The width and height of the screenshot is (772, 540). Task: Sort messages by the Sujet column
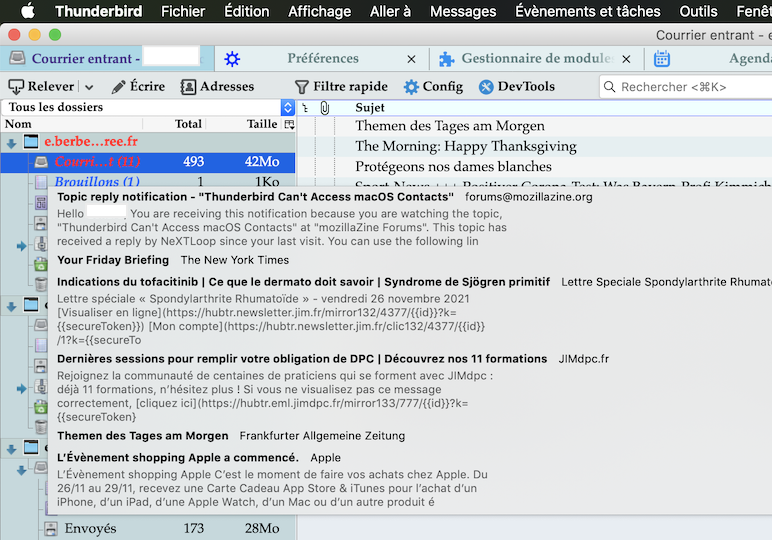[370, 107]
